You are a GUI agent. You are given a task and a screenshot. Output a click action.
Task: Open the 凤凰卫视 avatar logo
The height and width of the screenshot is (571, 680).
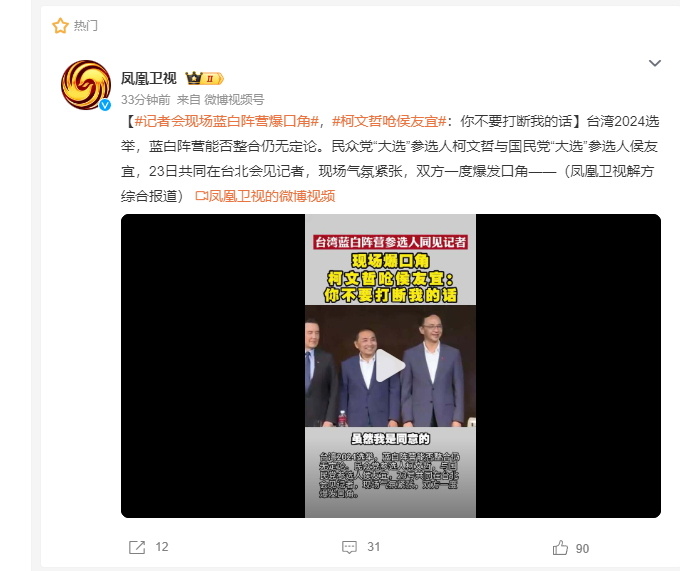[86, 85]
